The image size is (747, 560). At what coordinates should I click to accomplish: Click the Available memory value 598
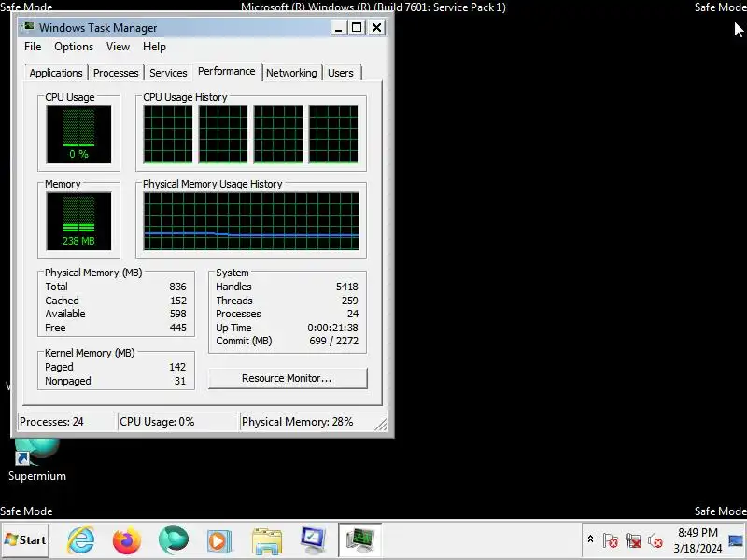click(178, 314)
